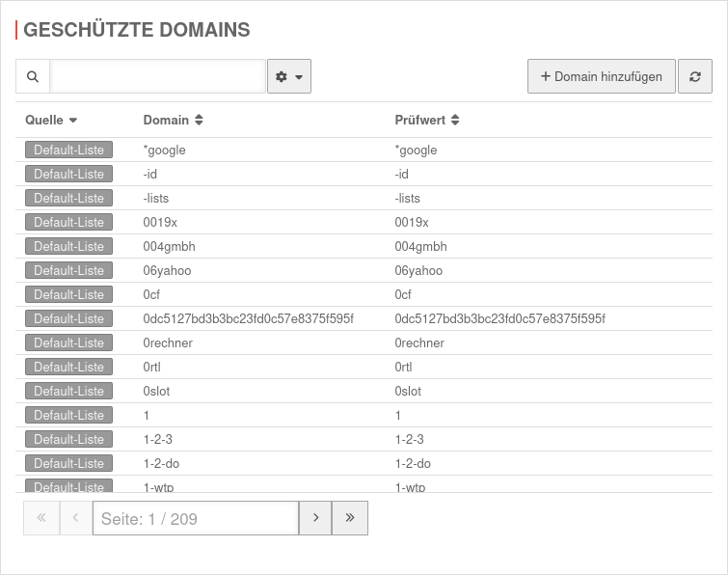This screenshot has height=575, width=728.
Task: Click the magnifier search icon
Action: tap(33, 76)
